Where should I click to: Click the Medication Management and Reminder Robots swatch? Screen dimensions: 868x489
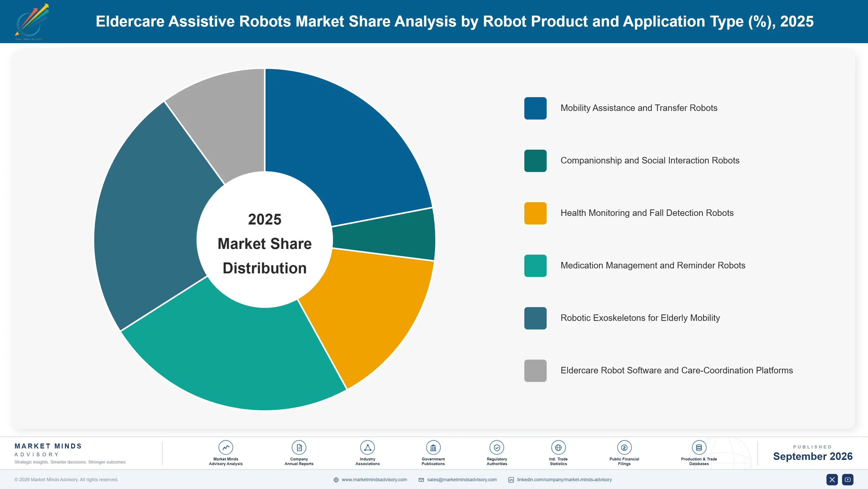[x=535, y=266]
